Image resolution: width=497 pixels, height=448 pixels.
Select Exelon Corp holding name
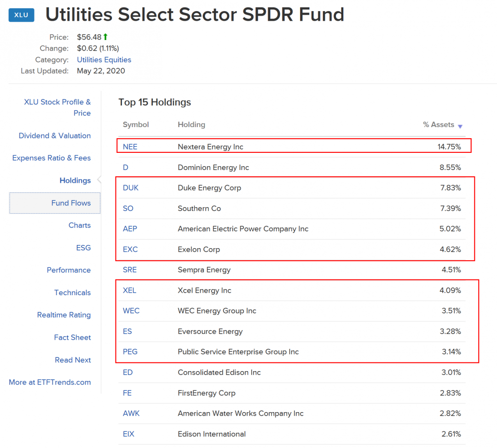click(199, 249)
